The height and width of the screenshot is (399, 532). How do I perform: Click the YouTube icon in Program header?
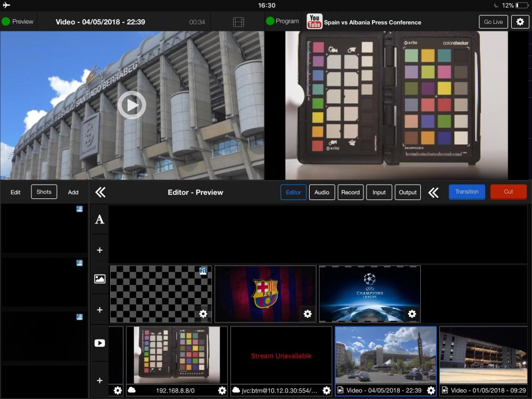tap(314, 22)
